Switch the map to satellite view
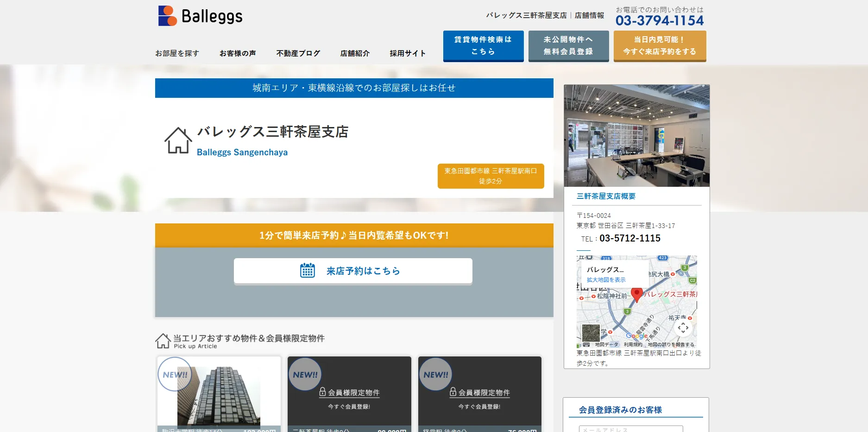 click(x=591, y=332)
